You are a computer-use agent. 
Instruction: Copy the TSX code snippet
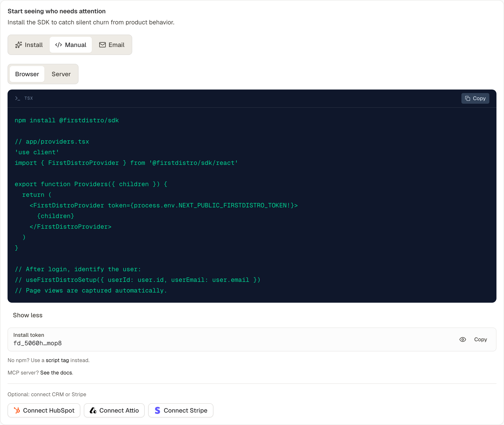click(475, 98)
